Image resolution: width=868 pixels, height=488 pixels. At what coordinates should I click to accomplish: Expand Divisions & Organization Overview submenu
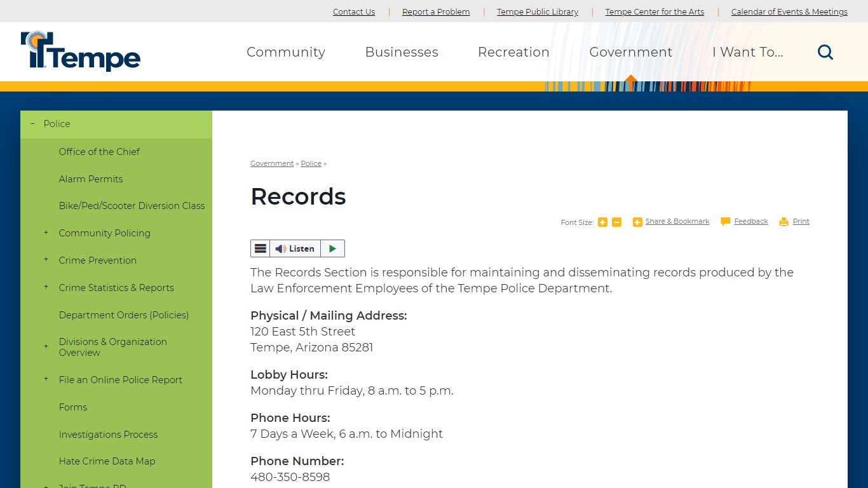pyautogui.click(x=46, y=347)
